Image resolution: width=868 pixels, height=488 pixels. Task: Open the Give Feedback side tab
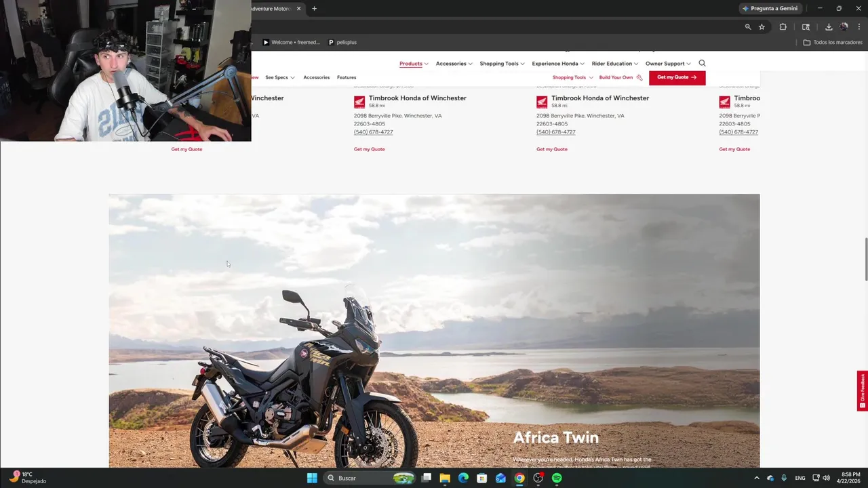pos(863,391)
